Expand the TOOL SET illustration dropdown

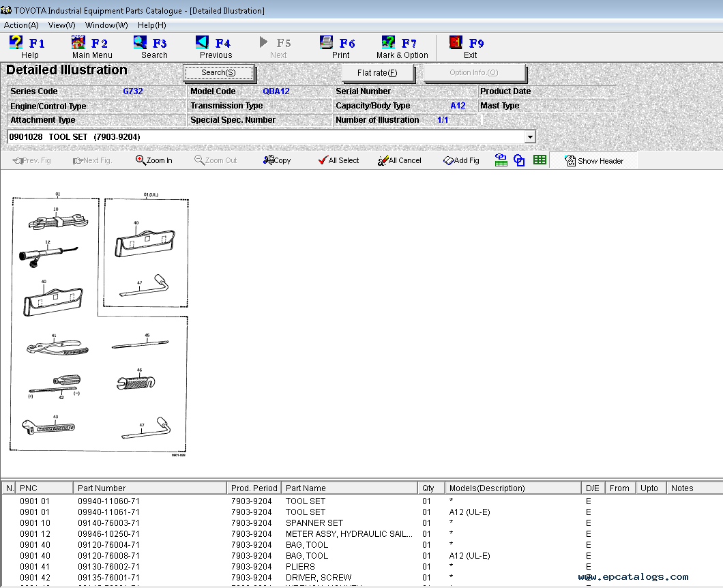[530, 137]
